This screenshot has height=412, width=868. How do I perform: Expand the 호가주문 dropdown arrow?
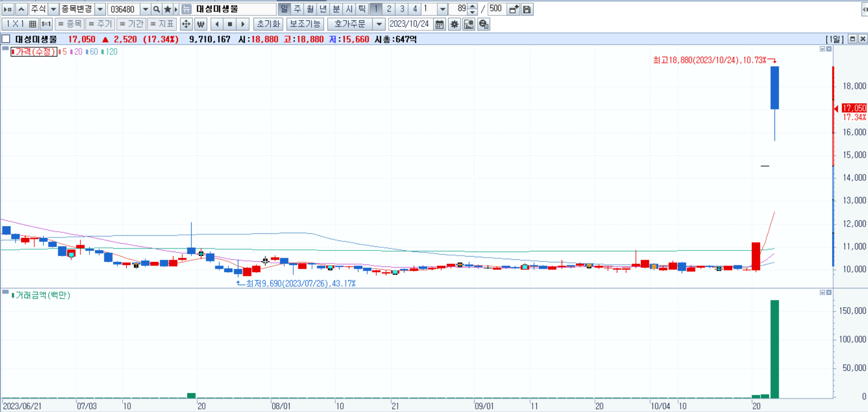(379, 24)
